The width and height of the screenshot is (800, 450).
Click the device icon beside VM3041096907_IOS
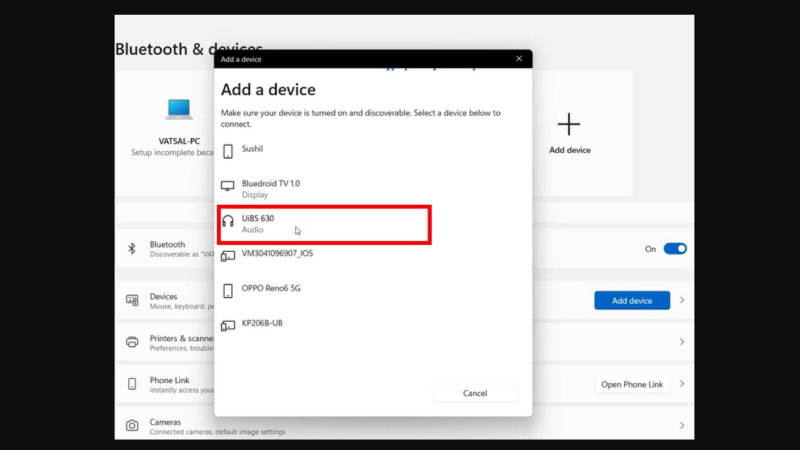coord(228,256)
